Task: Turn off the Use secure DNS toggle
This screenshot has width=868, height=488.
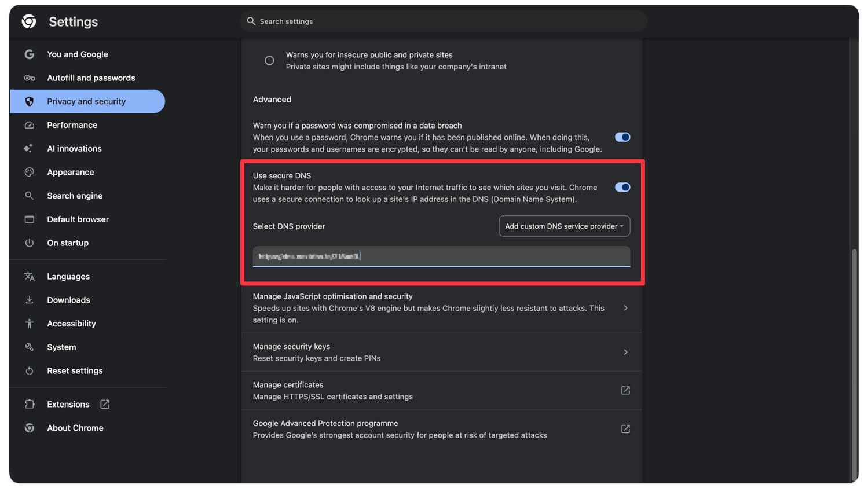Action: tap(622, 187)
